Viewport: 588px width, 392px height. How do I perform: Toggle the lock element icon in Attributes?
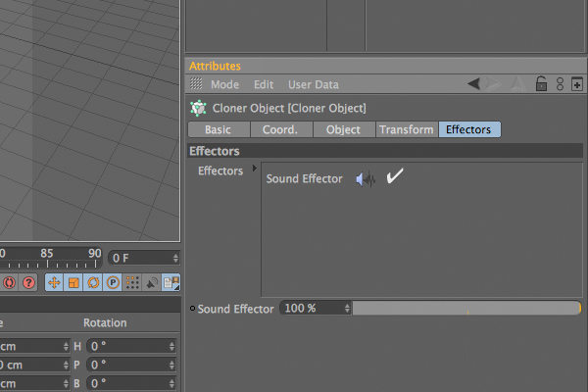[x=541, y=84]
